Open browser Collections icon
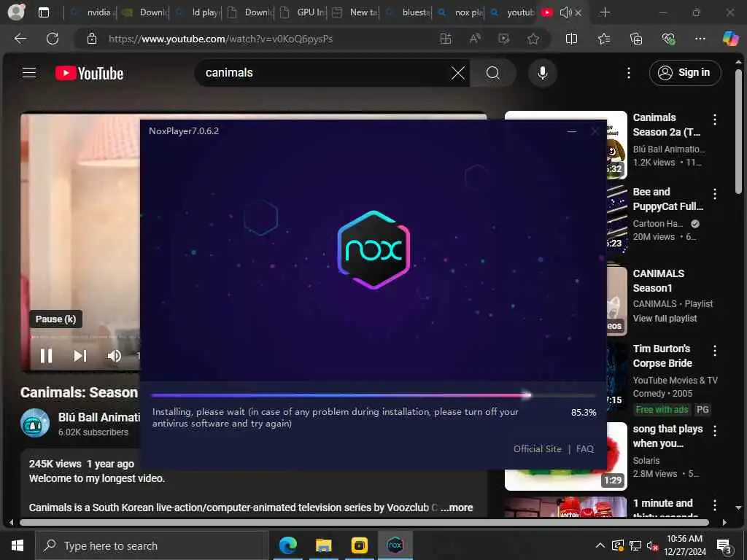The image size is (747, 560). tap(636, 39)
